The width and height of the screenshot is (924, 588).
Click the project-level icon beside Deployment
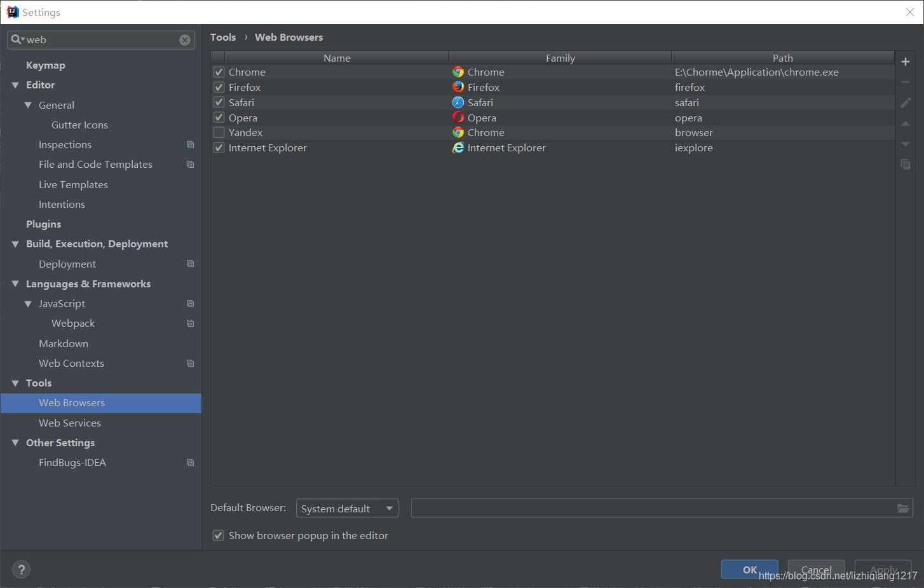(x=190, y=264)
